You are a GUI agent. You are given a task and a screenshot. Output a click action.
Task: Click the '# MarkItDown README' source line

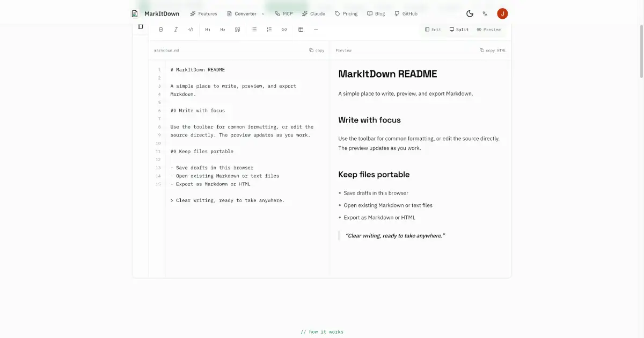point(197,70)
